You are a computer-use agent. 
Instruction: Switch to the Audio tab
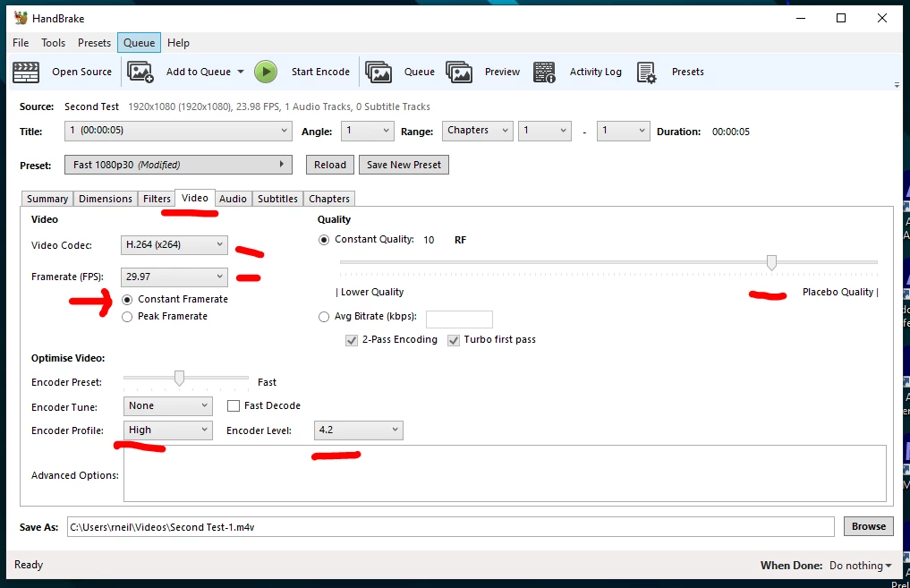233,199
